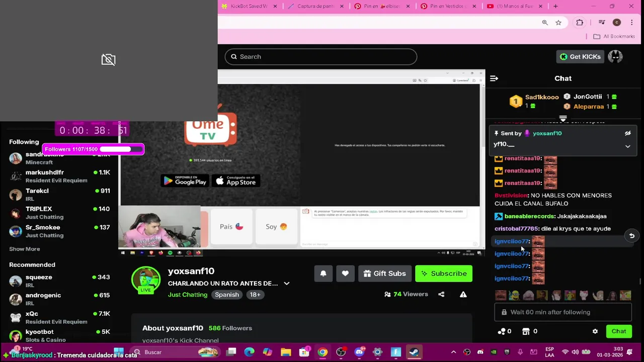Screen dimensions: 644x362
Task: Switch to Pin en Vestidos tab
Action: pos(449,6)
